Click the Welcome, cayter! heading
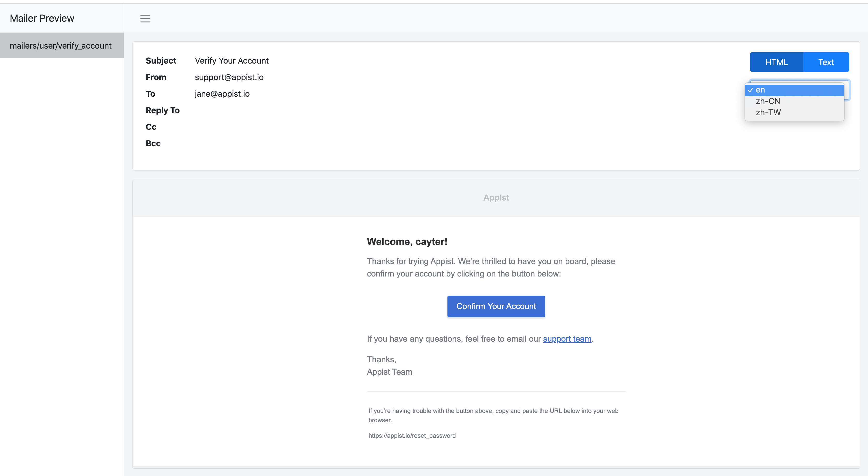This screenshot has width=868, height=476. click(x=407, y=241)
